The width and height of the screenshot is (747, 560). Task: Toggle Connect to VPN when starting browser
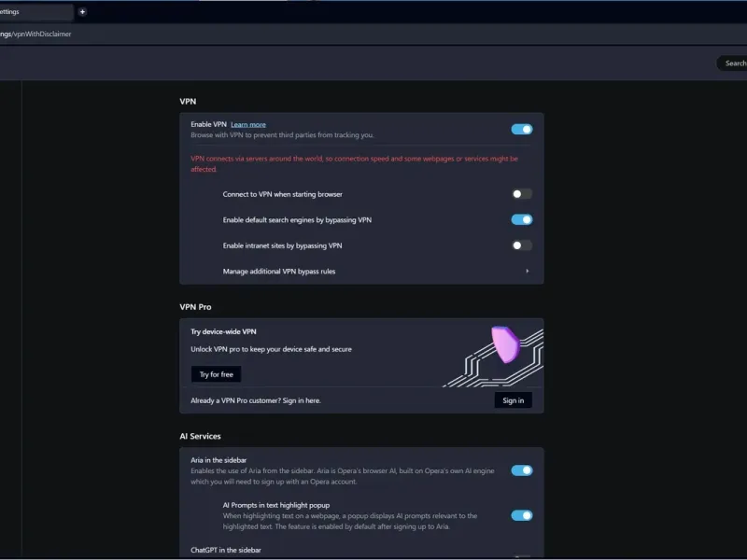coord(522,194)
